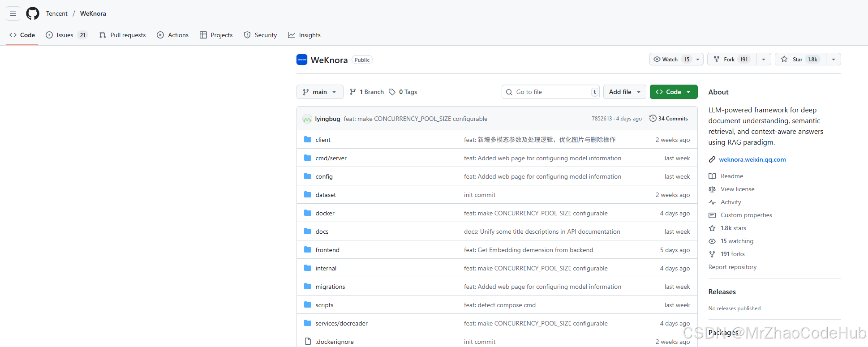Click the book icon next to Readme

pos(712,176)
